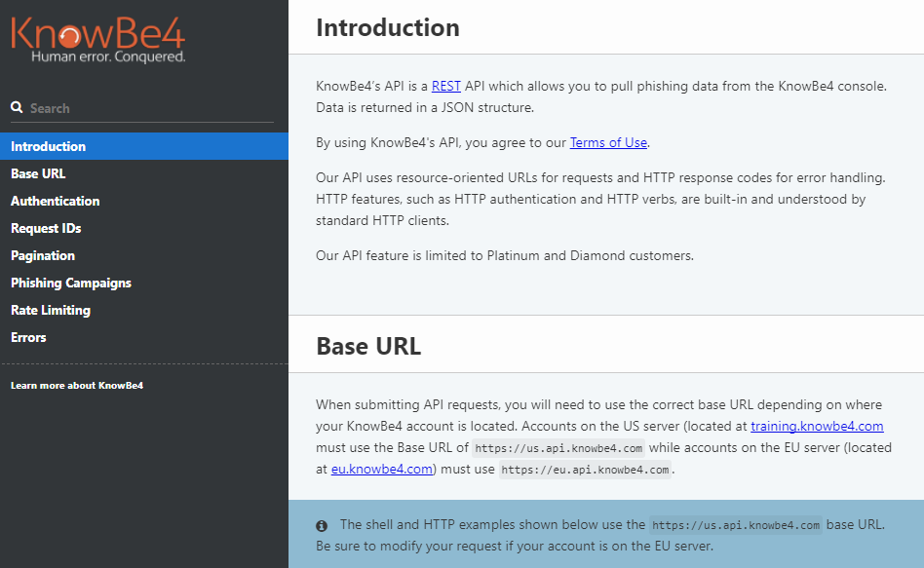Go to Base URL in the sidebar
This screenshot has height=568, width=924.
coord(38,173)
